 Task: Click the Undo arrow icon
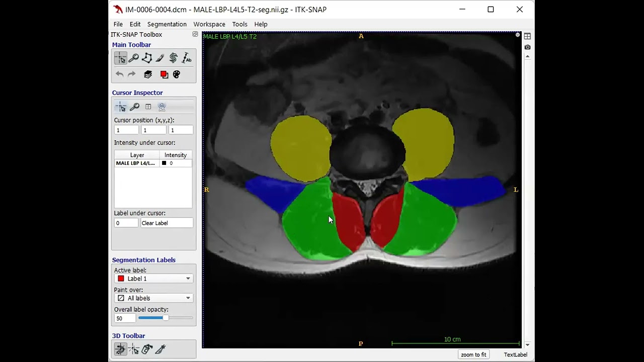pos(119,74)
